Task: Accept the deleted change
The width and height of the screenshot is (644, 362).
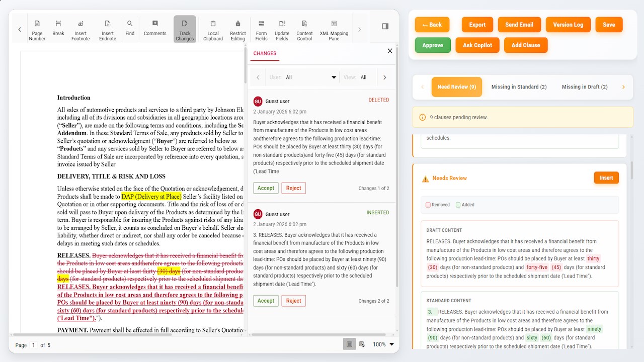Action: [x=266, y=188]
